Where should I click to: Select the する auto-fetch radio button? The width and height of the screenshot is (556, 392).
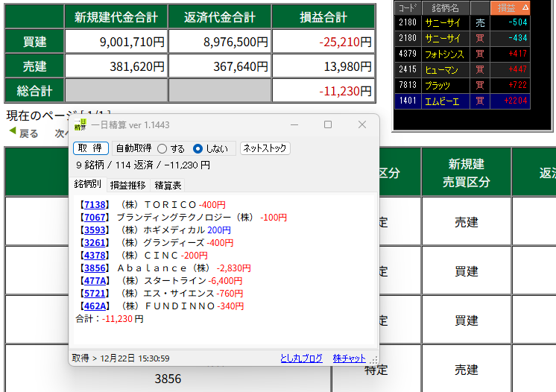click(x=162, y=148)
